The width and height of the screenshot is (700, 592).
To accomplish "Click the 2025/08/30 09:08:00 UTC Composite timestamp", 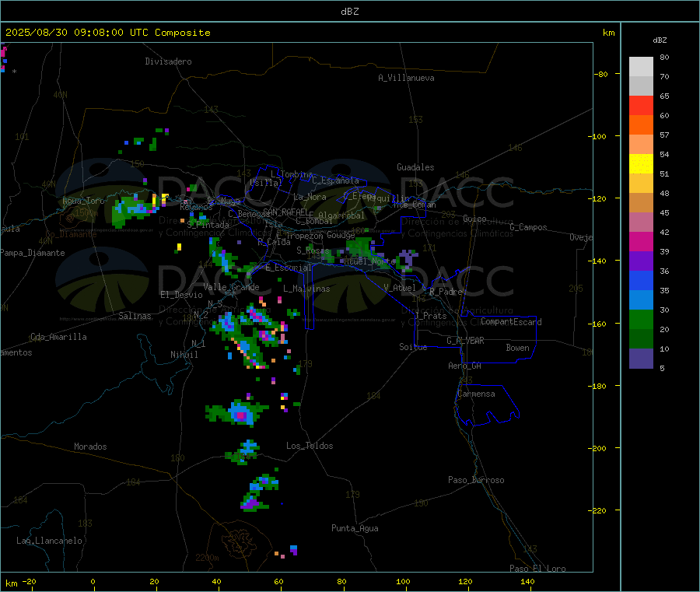I will coord(107,33).
